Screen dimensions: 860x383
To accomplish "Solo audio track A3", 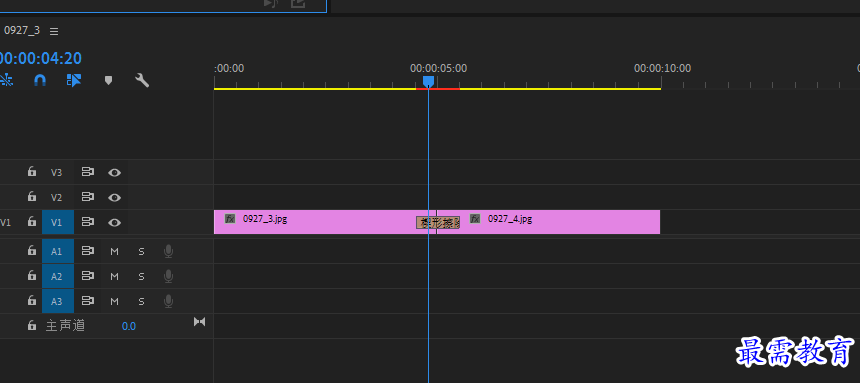I will (142, 301).
